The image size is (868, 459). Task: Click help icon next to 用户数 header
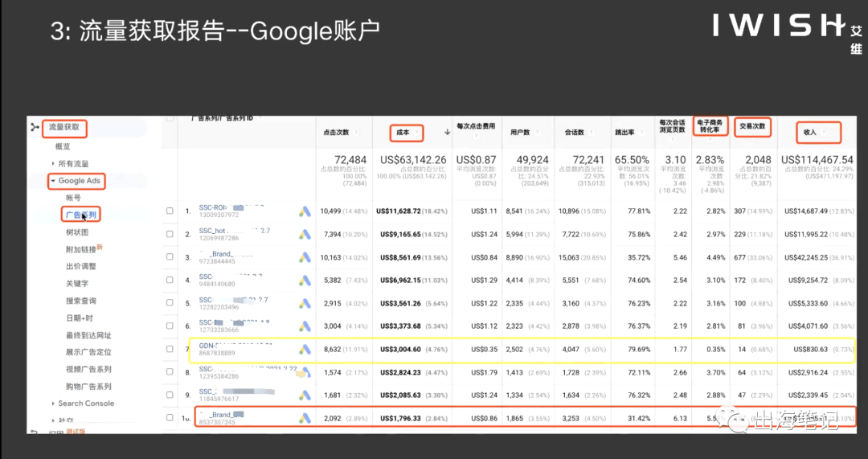536,133
